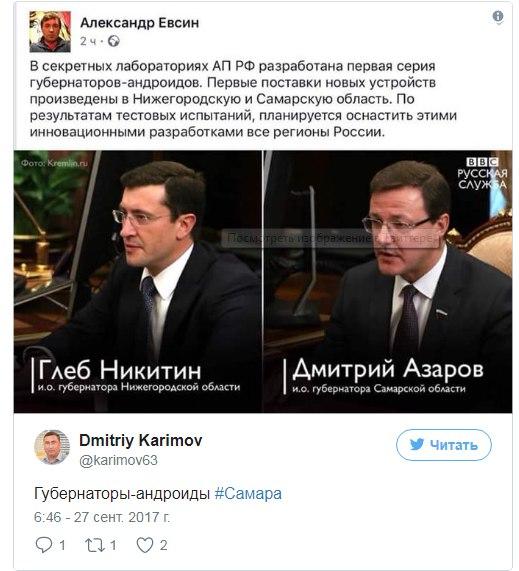Open the tweet timestamp 6:46 - 27 сент. 2017
Screen dimensions: 519x571
tap(102, 517)
